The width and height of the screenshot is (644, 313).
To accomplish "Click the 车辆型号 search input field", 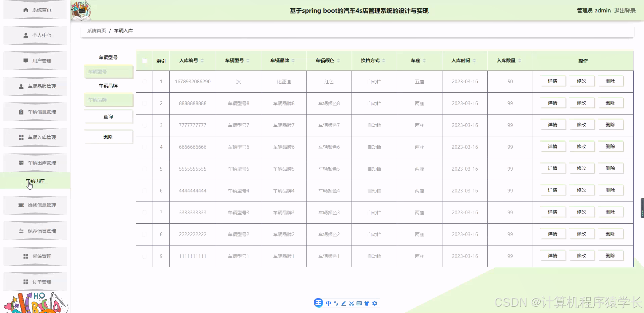I will tap(108, 72).
